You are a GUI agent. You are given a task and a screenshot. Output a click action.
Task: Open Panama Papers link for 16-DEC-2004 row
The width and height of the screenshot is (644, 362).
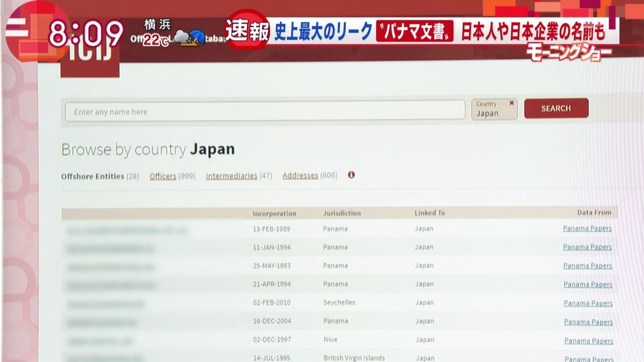[588, 322]
